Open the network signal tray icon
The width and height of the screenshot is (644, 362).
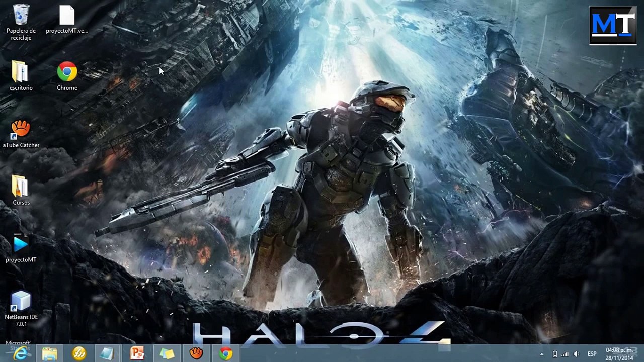(565, 354)
